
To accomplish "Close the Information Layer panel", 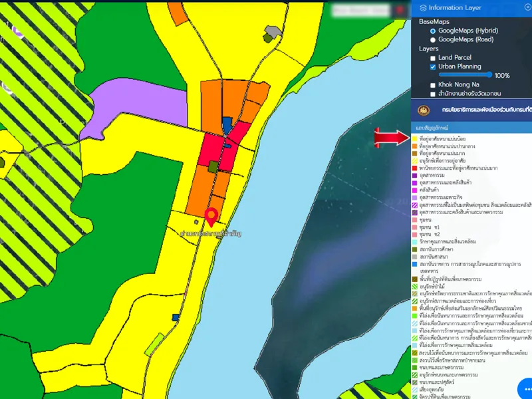I will click(x=528, y=7).
